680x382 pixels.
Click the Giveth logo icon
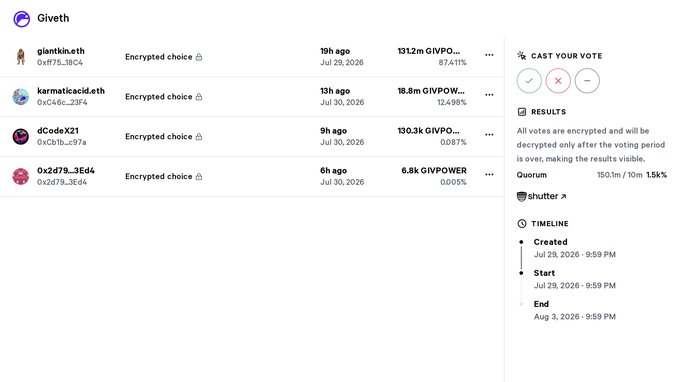tap(21, 19)
